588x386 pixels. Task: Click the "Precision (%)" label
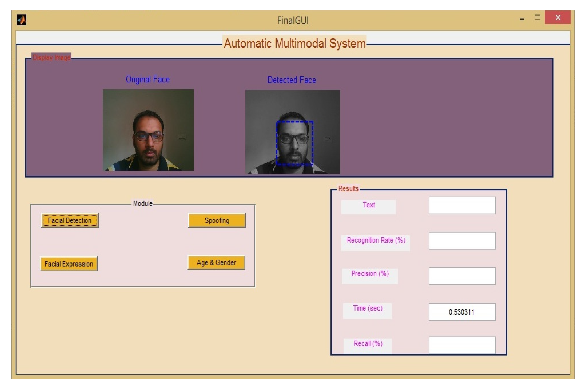click(370, 273)
